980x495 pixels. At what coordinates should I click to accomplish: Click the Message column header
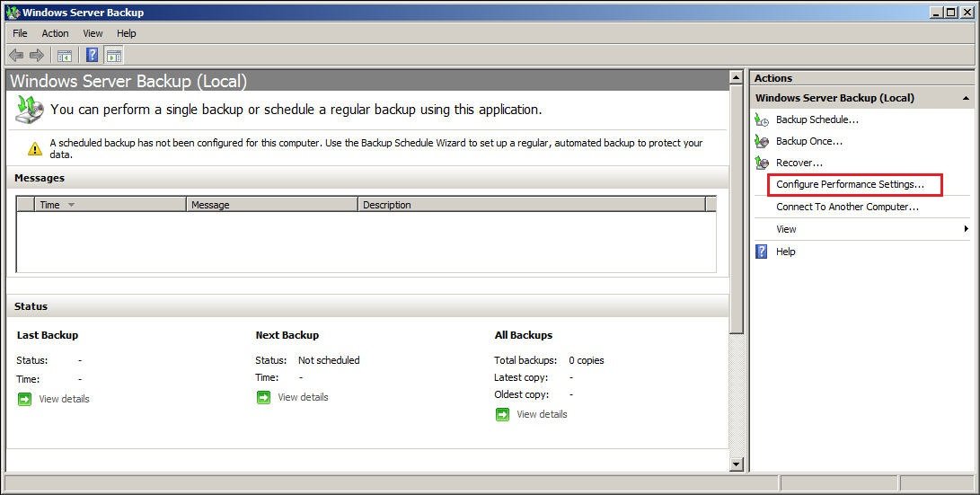click(x=272, y=204)
